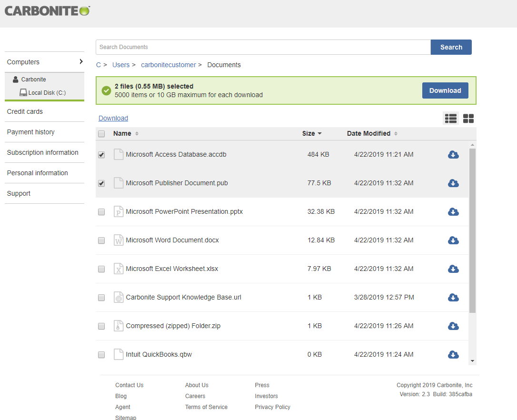Check Microsoft Word Document.docx checkbox
This screenshot has width=517, height=420.
point(101,240)
